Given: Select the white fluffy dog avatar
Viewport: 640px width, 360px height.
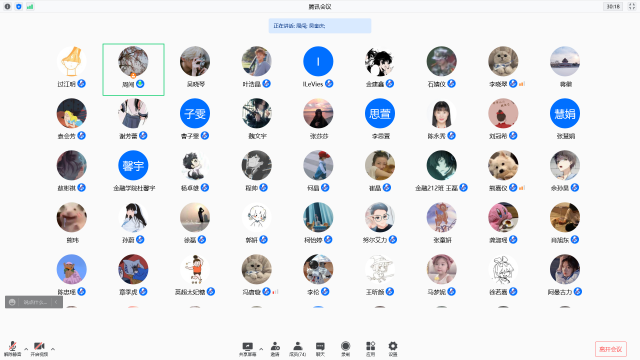Looking at the screenshot, I should coord(503,165).
